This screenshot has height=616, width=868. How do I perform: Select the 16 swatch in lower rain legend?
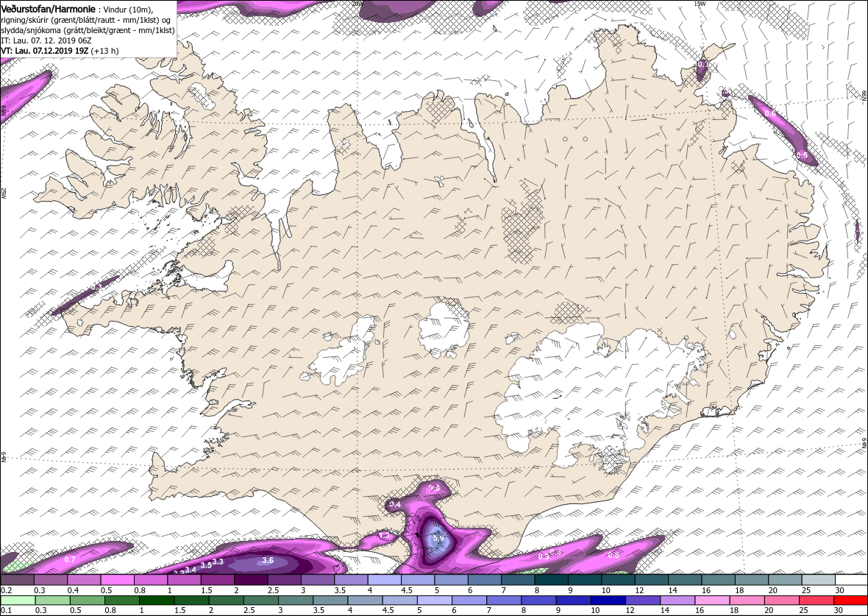tap(712, 601)
